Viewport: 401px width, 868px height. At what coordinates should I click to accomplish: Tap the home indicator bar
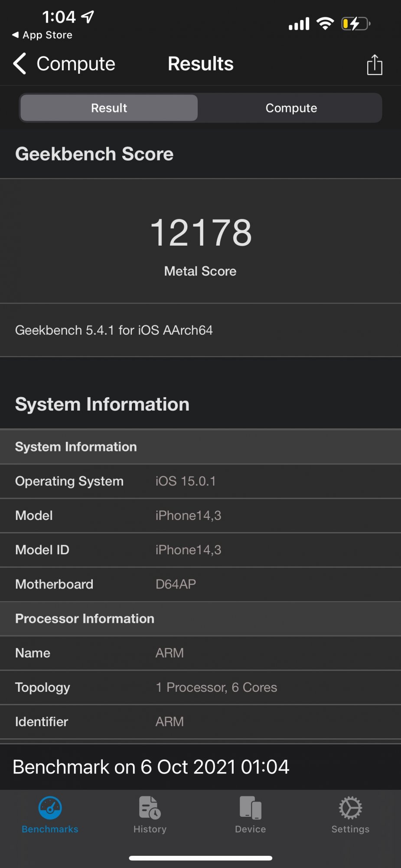(200, 858)
